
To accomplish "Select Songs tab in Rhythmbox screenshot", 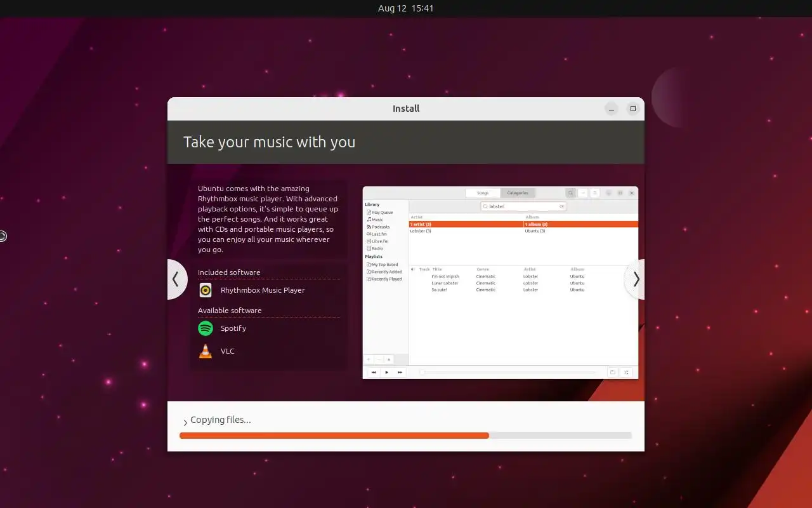I will tap(483, 193).
